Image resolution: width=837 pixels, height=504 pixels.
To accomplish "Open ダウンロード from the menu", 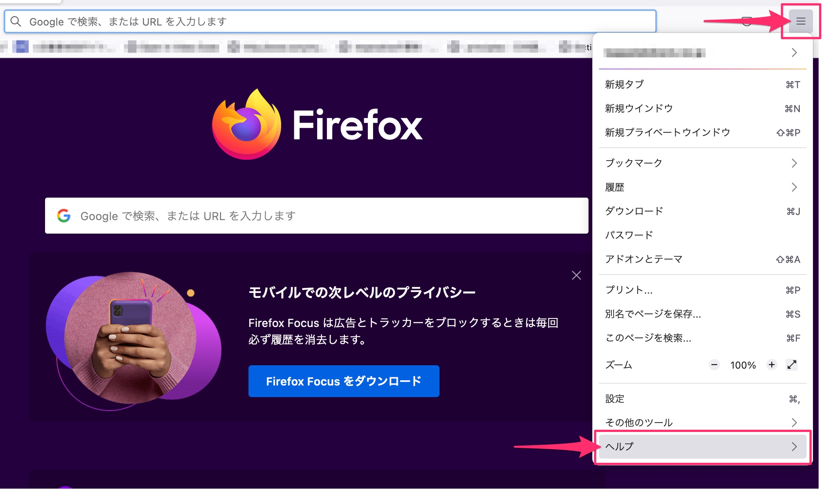I will [x=703, y=211].
